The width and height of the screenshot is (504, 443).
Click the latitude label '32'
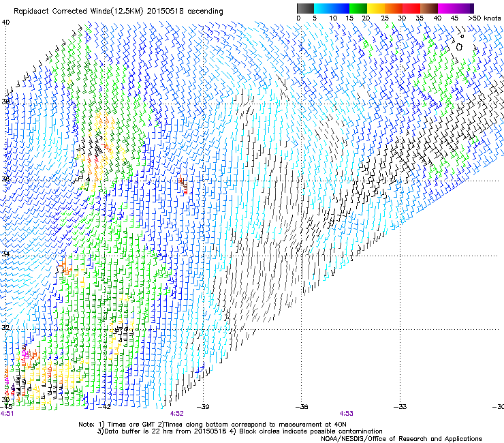tap(5, 328)
